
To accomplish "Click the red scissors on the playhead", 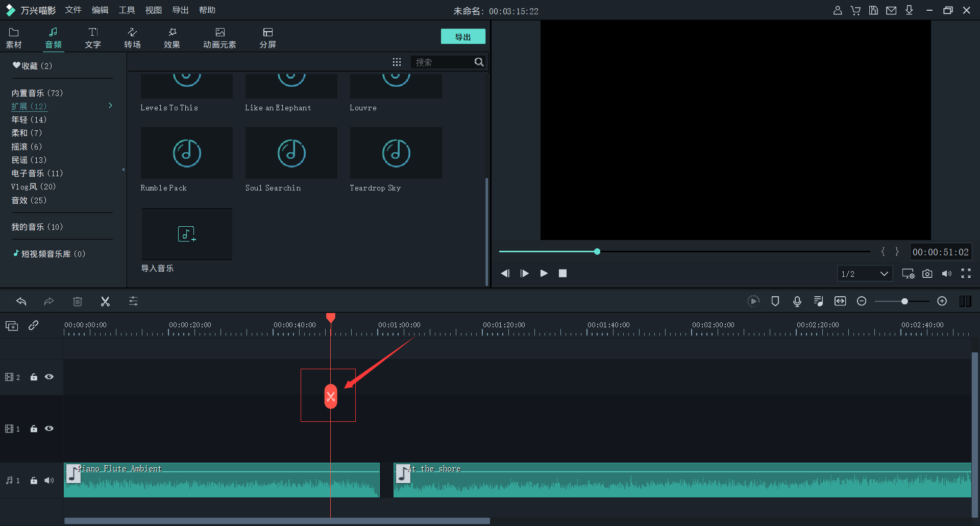I will 331,396.
